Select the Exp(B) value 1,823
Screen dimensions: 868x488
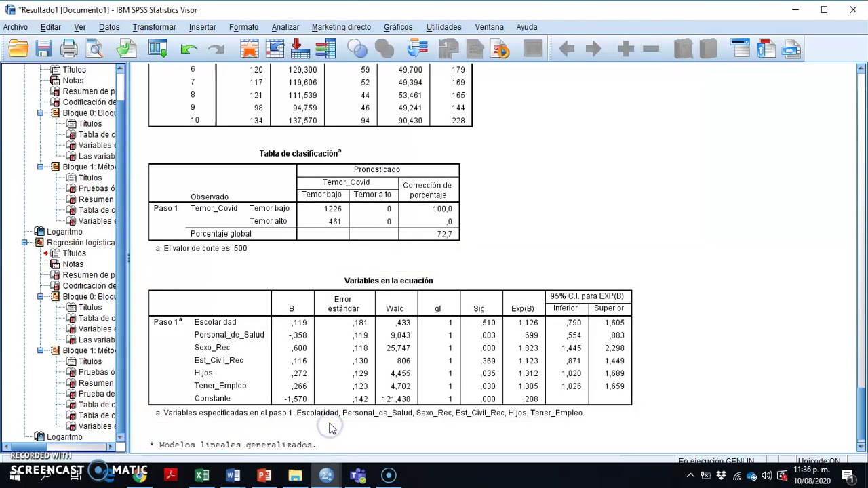click(528, 348)
